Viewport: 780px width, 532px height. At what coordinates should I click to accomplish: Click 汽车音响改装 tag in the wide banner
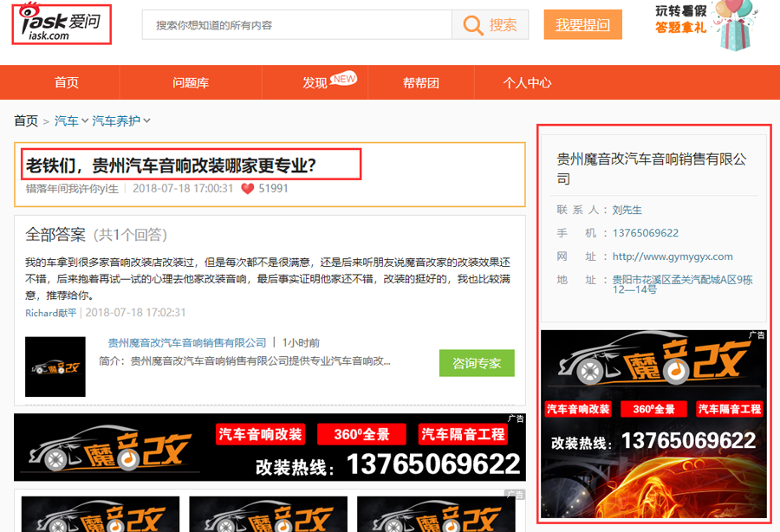pos(260,434)
